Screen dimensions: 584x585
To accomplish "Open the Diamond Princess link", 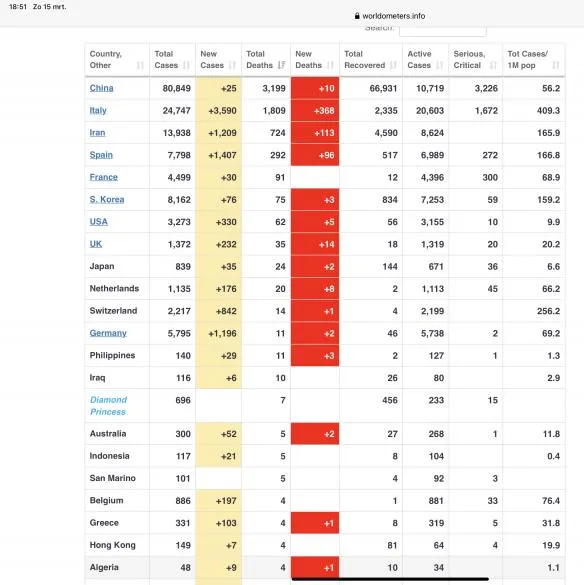I will [108, 406].
